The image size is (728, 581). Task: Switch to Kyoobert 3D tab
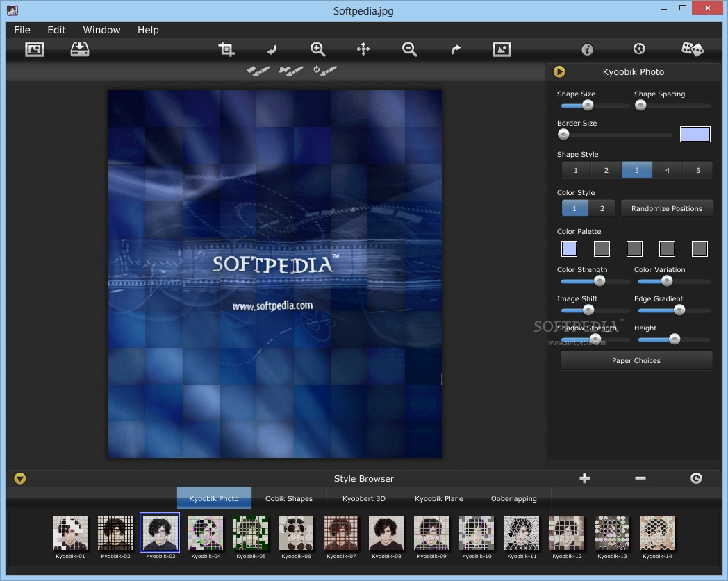364,498
